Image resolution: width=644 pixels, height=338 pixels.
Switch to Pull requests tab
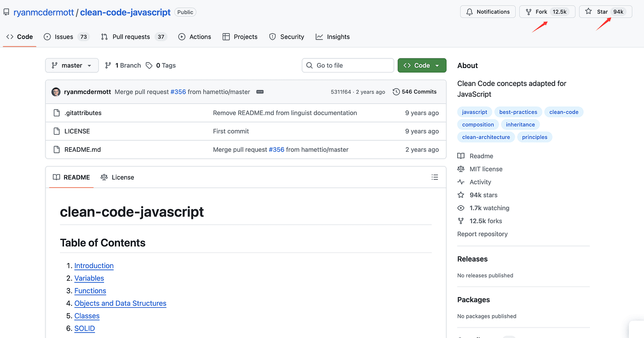point(133,37)
